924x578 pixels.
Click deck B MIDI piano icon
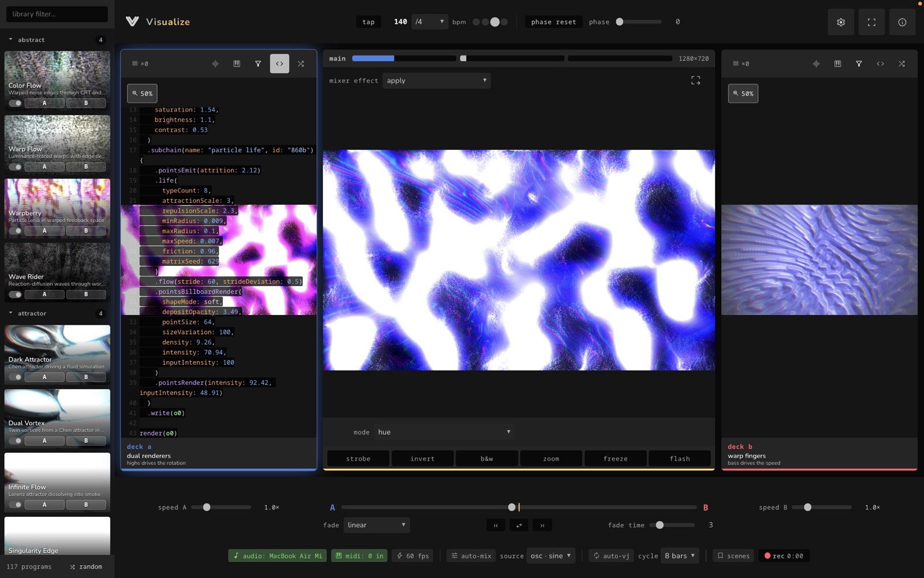tap(837, 64)
